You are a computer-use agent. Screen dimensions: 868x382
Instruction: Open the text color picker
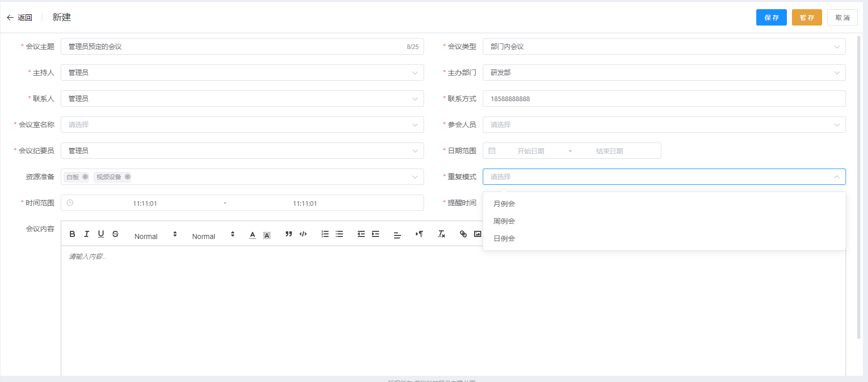coord(253,234)
